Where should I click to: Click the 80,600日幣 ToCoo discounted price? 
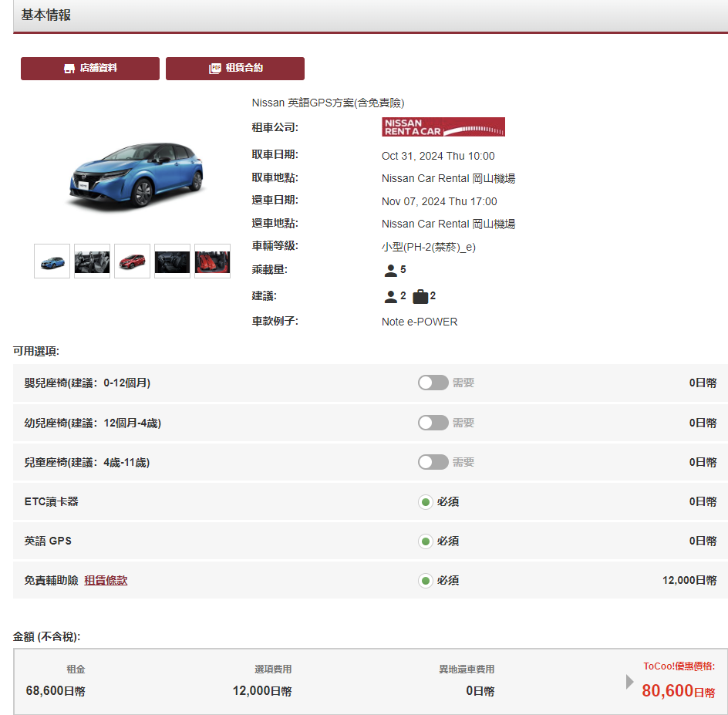click(x=679, y=691)
